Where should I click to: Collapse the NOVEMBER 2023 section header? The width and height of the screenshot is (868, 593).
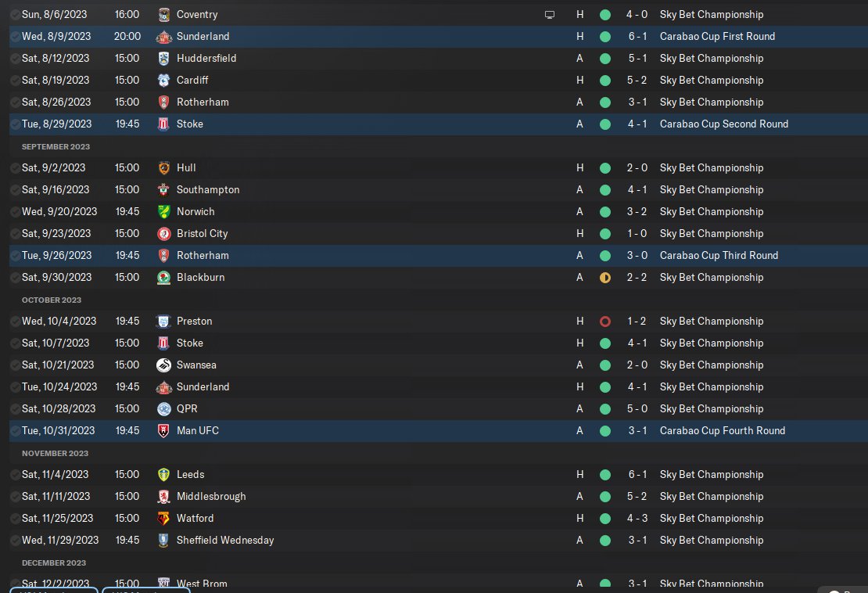click(x=55, y=454)
